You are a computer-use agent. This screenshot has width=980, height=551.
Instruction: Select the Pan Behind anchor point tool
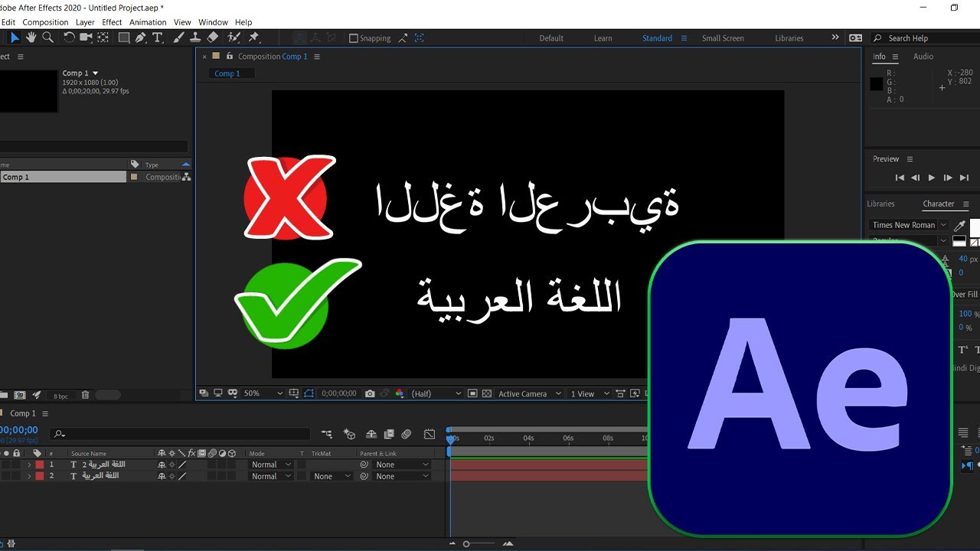[103, 37]
